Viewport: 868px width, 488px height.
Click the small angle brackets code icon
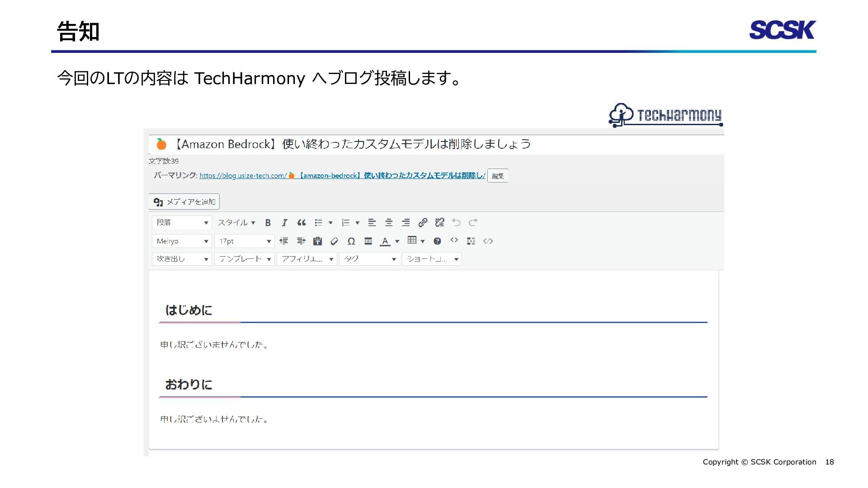click(454, 240)
